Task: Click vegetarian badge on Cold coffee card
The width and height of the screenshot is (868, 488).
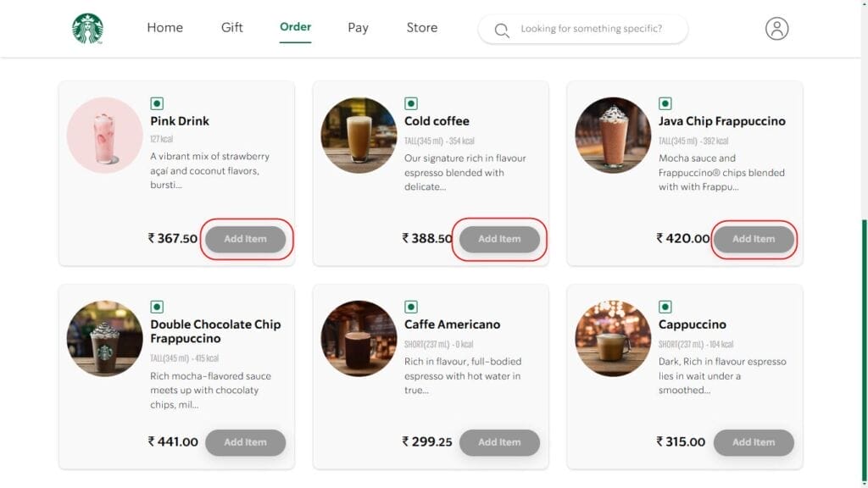Action: (x=412, y=103)
